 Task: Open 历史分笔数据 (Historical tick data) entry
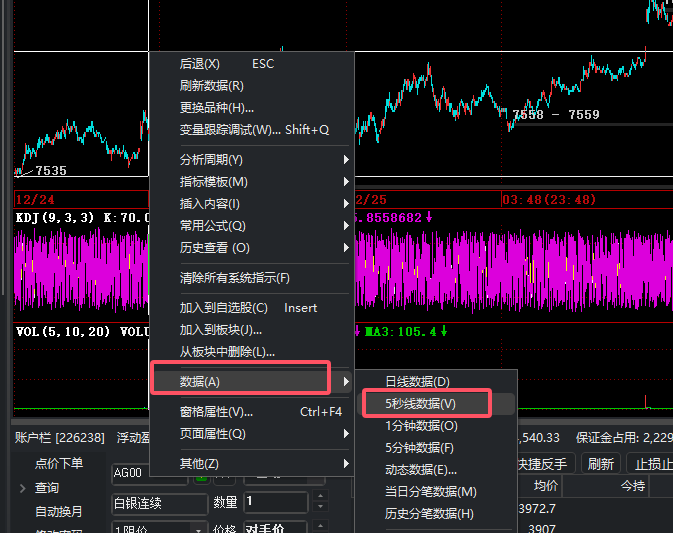tap(429, 514)
